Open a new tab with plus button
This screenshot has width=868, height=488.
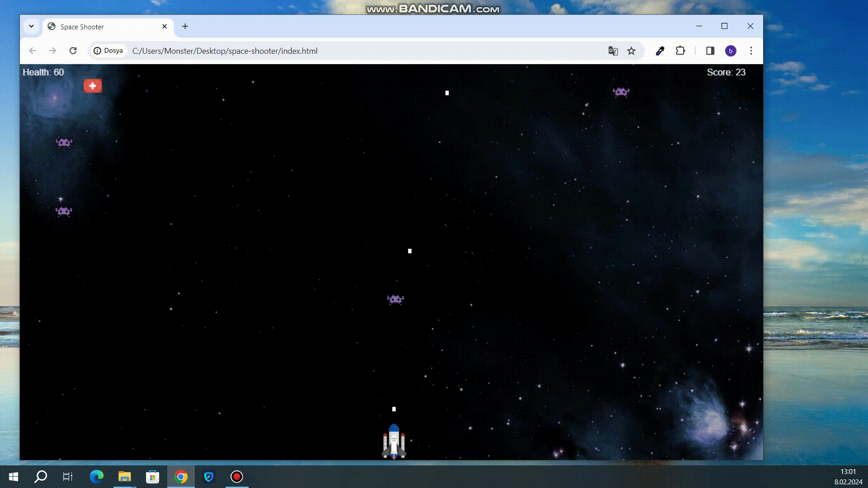coord(185,26)
